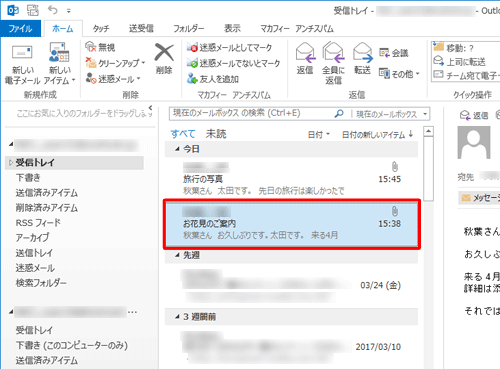Click the mailbox search field
This screenshot has width=500, height=369.
251,114
